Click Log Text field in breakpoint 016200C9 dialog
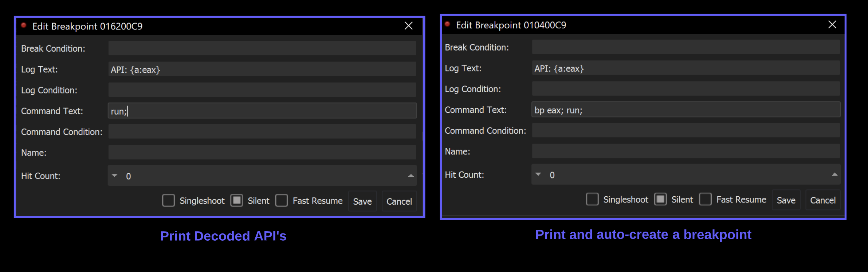Viewport: 868px width, 272px height. (262, 69)
